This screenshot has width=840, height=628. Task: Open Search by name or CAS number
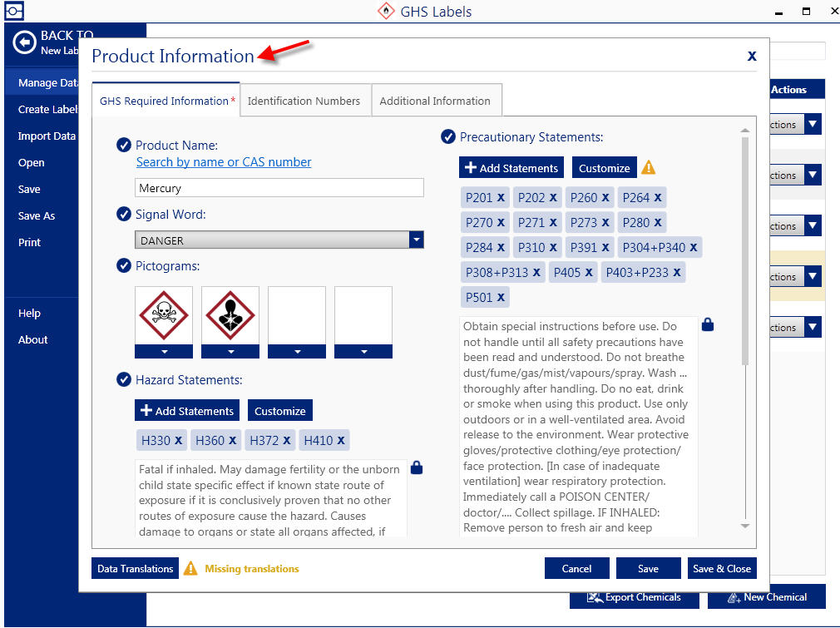[x=223, y=162]
